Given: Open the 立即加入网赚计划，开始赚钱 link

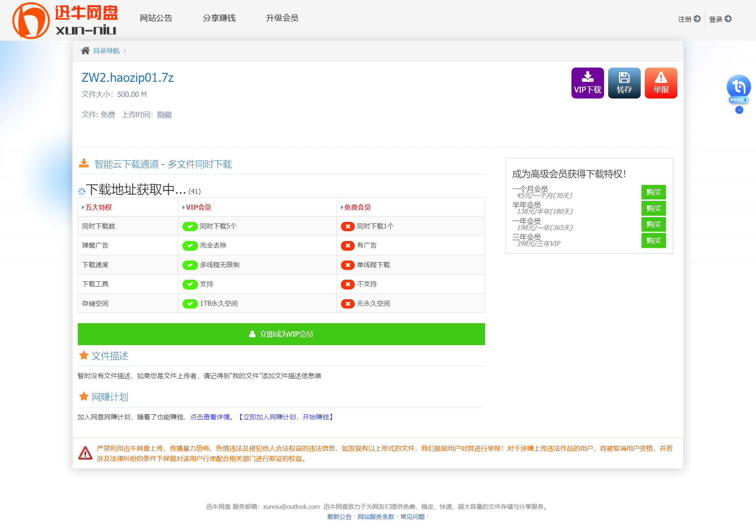Looking at the screenshot, I should coord(286,417).
